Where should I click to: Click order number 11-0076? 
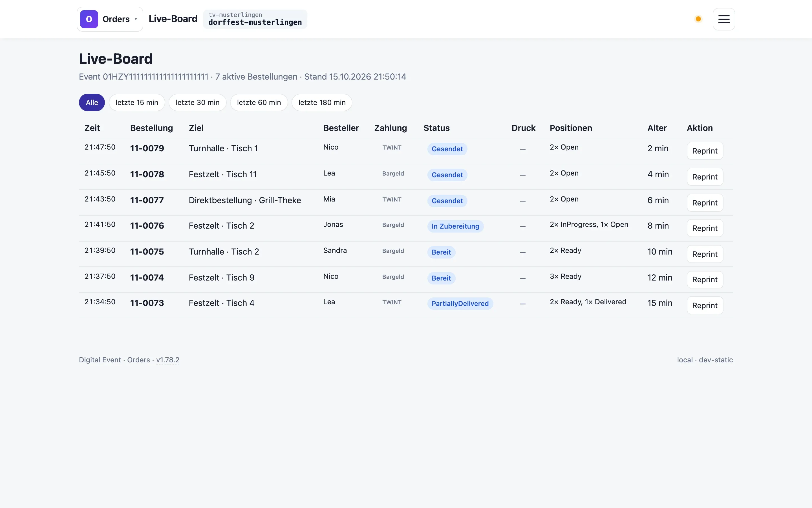click(x=147, y=225)
